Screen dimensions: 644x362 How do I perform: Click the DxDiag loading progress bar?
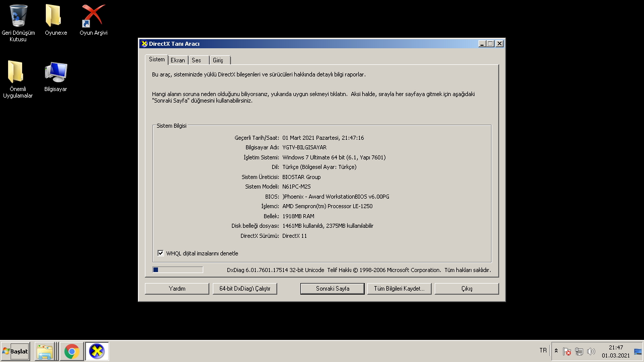coord(178,270)
